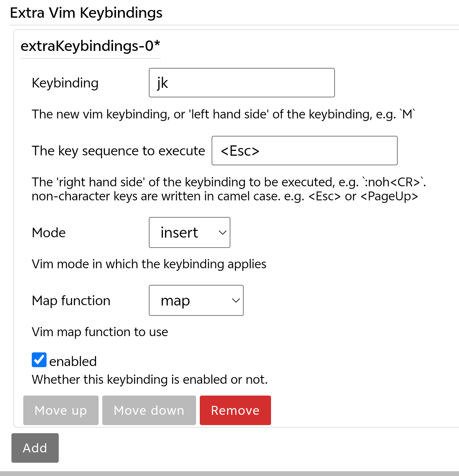Open the Mode dropdown set to insert

click(189, 232)
